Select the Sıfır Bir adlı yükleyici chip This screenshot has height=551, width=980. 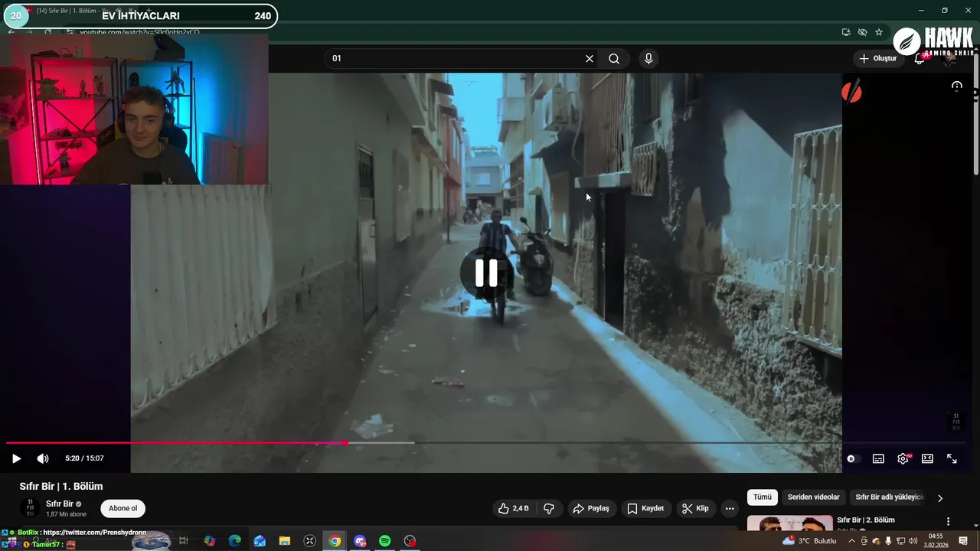[890, 497]
